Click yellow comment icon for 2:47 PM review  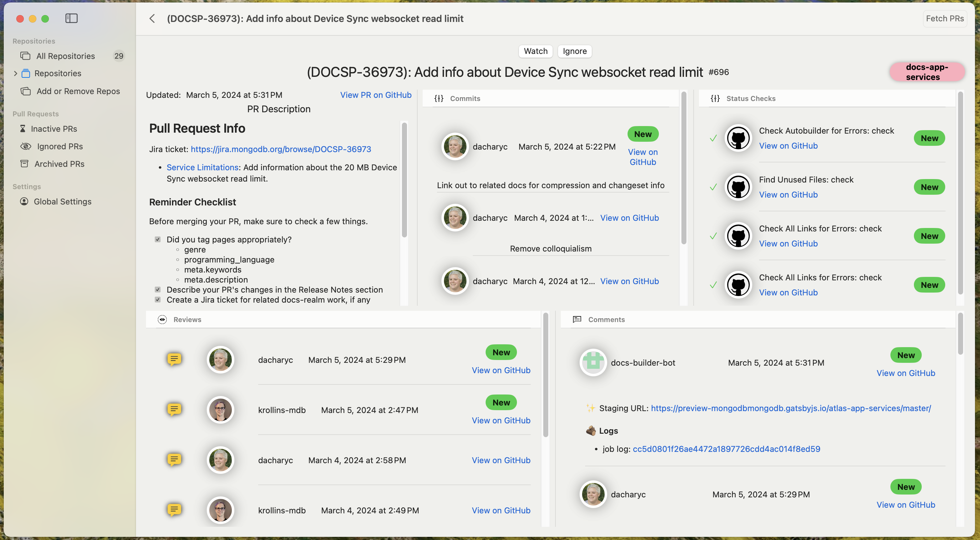(x=174, y=409)
